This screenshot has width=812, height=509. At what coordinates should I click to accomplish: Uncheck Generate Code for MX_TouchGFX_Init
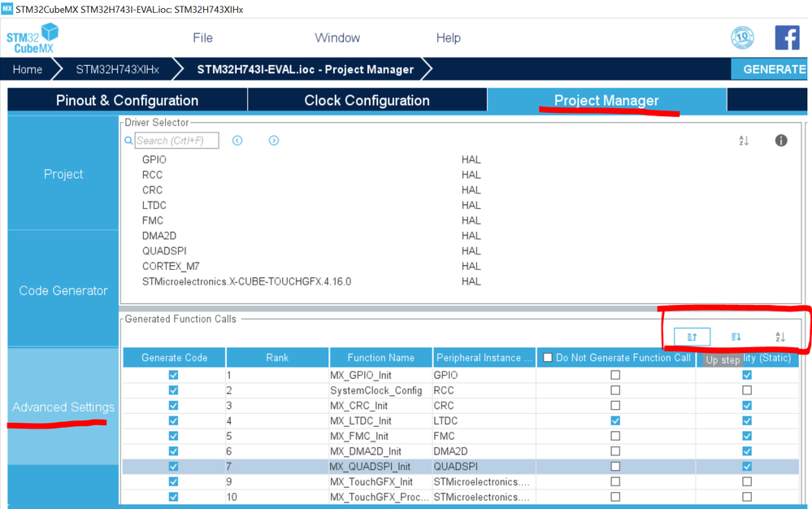[x=173, y=481]
